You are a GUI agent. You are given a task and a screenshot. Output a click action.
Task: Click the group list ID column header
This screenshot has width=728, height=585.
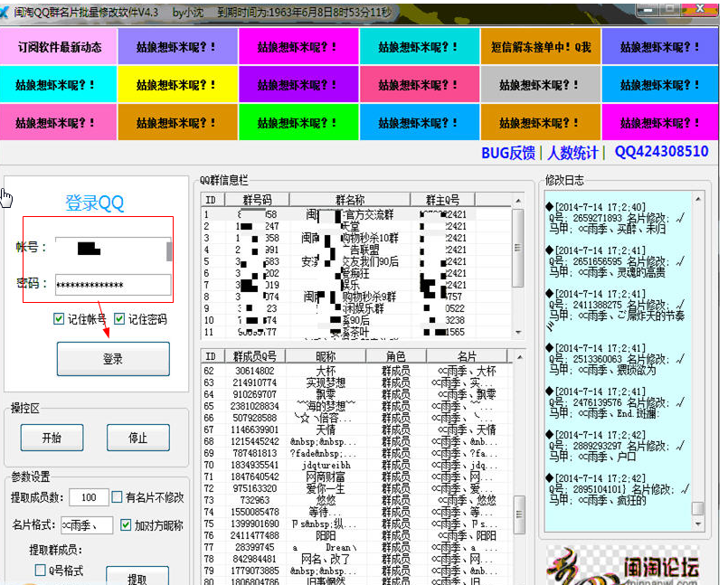tap(213, 200)
